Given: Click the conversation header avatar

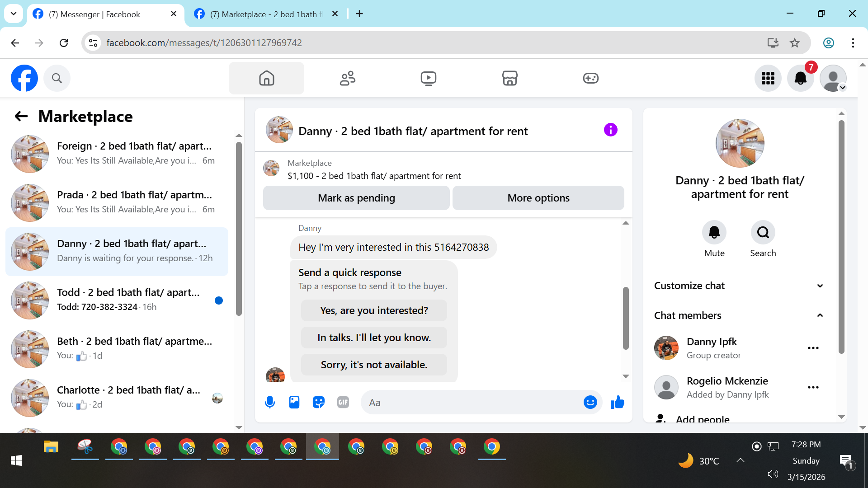Looking at the screenshot, I should 279,130.
